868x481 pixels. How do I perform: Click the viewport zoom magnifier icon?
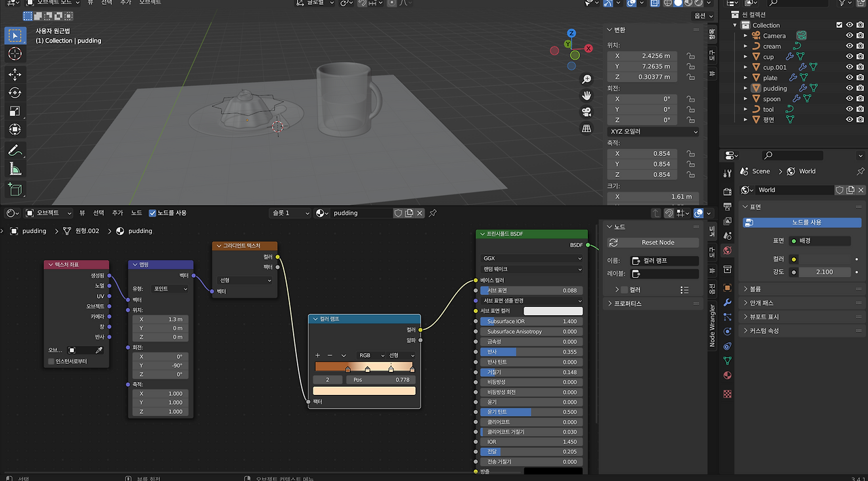587,79
